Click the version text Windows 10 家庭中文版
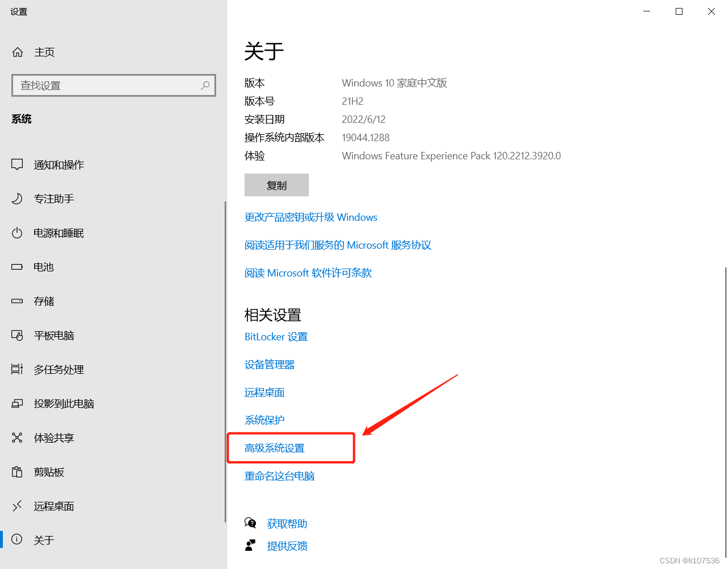 point(394,83)
